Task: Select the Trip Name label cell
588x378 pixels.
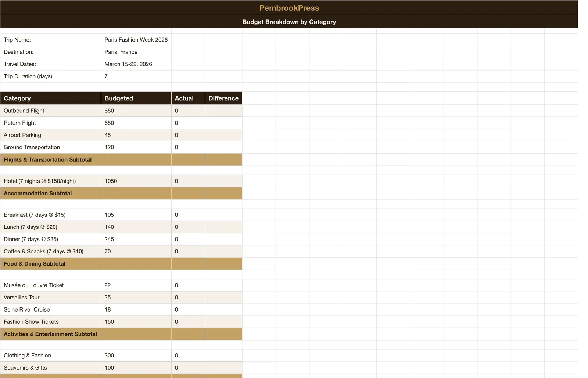Action: pyautogui.click(x=51, y=40)
